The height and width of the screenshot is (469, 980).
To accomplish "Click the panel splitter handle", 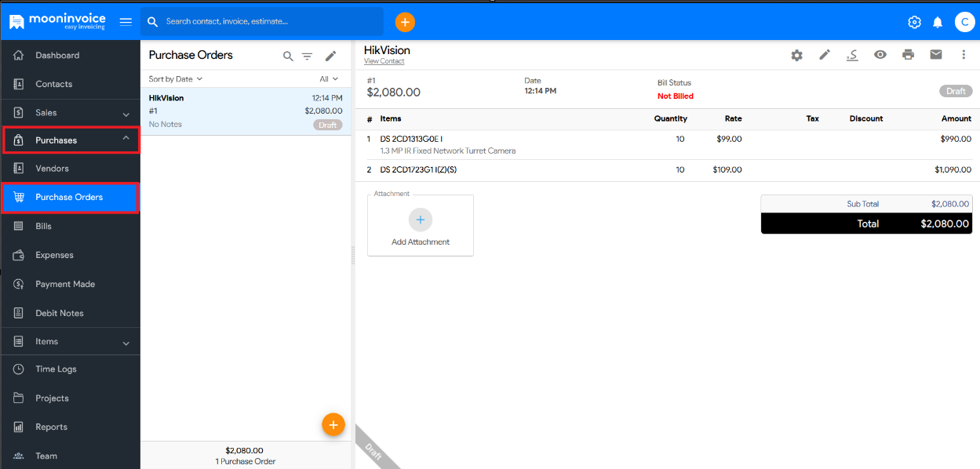I will [x=353, y=255].
